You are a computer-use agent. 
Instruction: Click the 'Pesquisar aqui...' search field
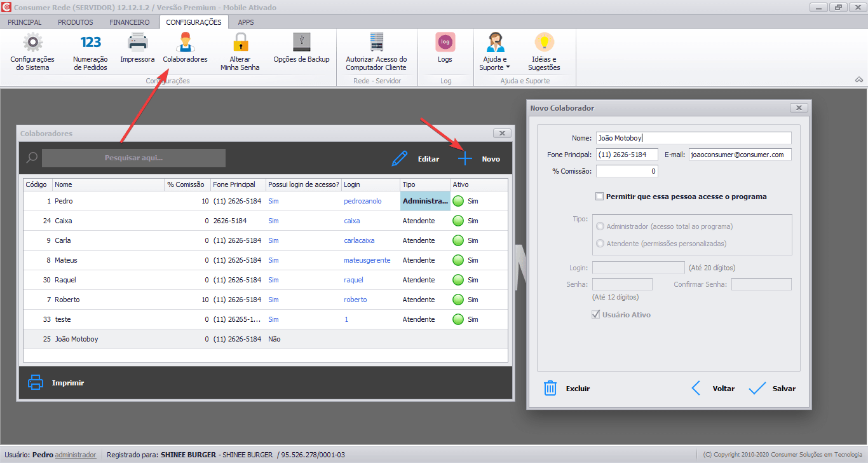[133, 158]
